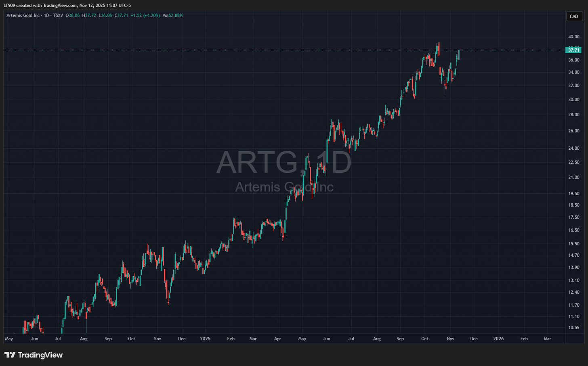
Task: Click the 'Artemis Gold Inc' symbol title in legend
Action: [23, 15]
